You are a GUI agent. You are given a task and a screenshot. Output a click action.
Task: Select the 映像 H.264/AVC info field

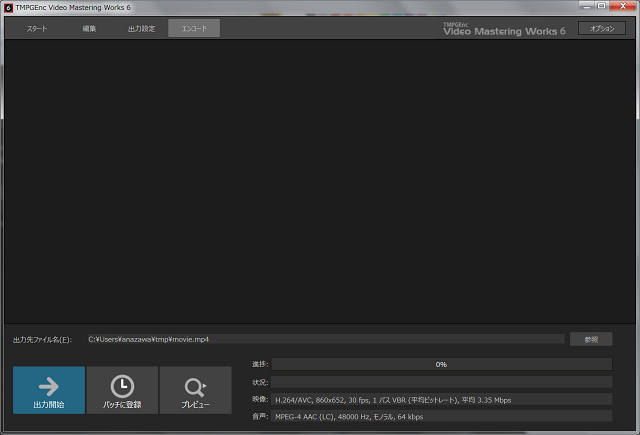coord(441,399)
